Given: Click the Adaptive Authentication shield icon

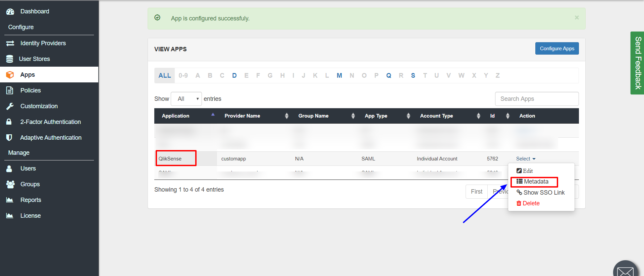Looking at the screenshot, I should [9, 138].
